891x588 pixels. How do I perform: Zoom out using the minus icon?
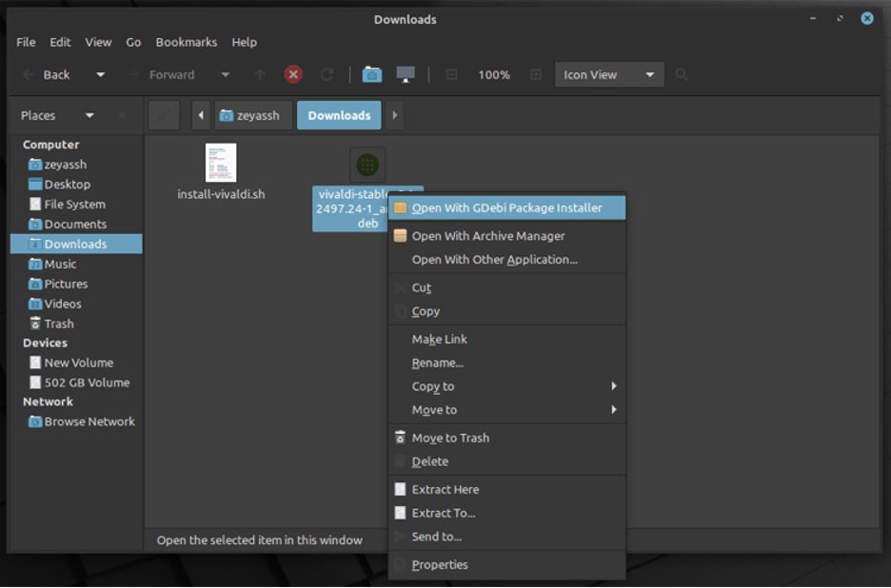[x=451, y=74]
